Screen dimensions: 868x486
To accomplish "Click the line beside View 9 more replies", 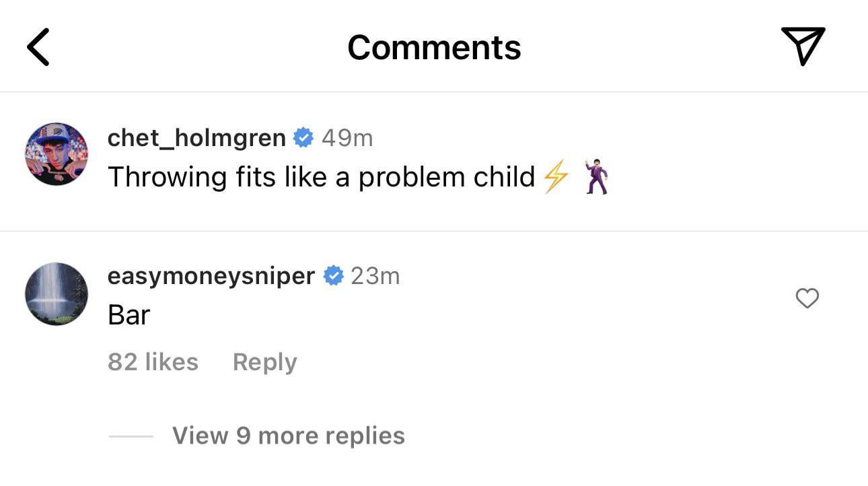I will click(131, 436).
